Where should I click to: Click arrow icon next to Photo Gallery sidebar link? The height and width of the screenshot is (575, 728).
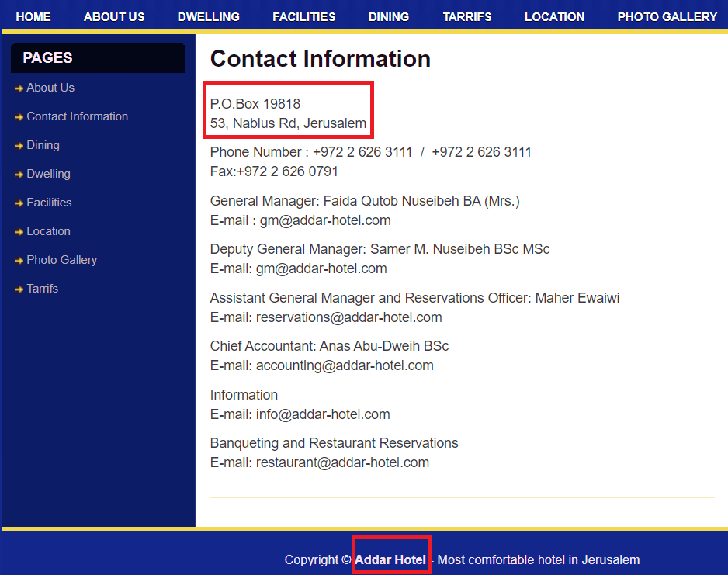coord(19,261)
